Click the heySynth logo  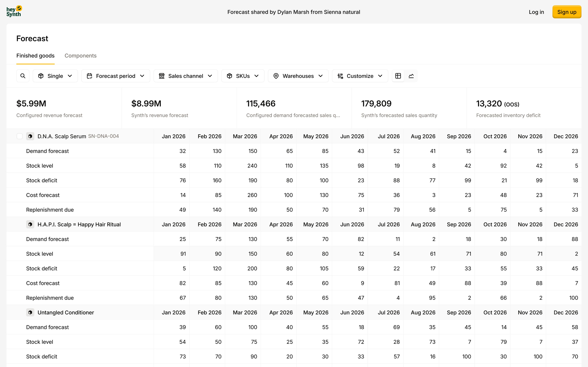(x=14, y=12)
